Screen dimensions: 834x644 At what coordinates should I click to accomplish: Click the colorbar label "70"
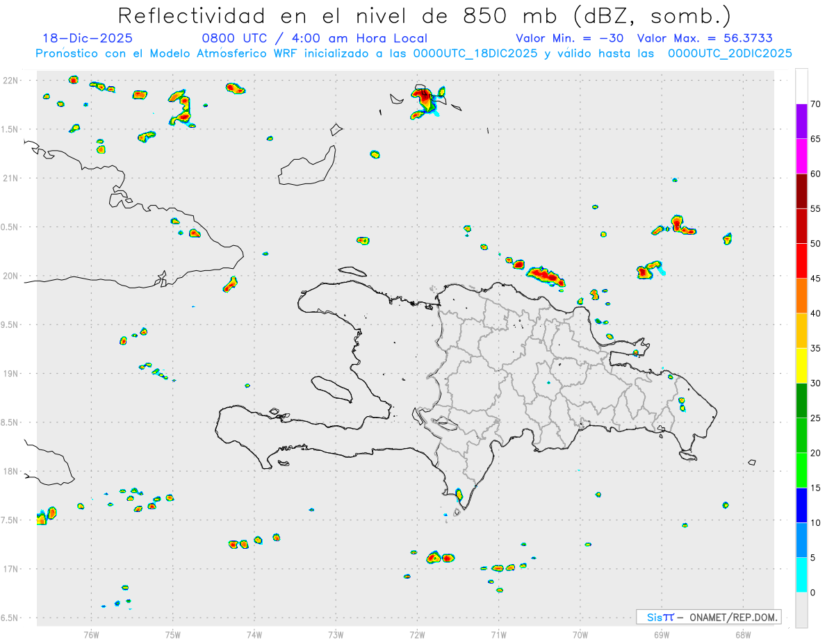point(815,104)
